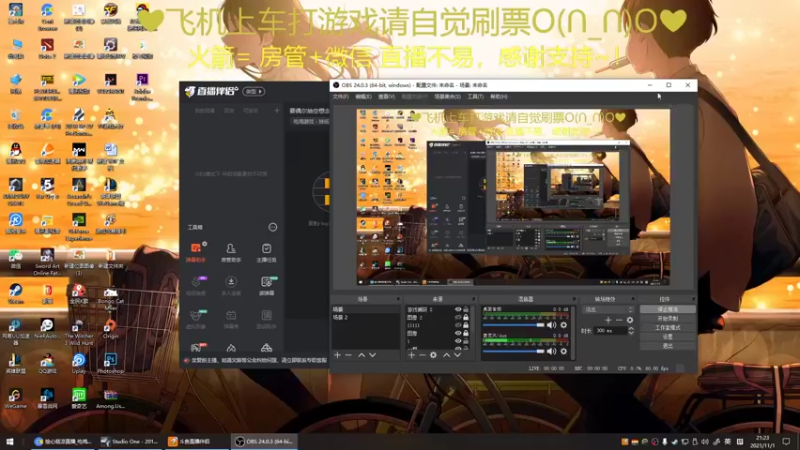Mute the desktop audio channel
This screenshot has width=800, height=450.
point(552,325)
